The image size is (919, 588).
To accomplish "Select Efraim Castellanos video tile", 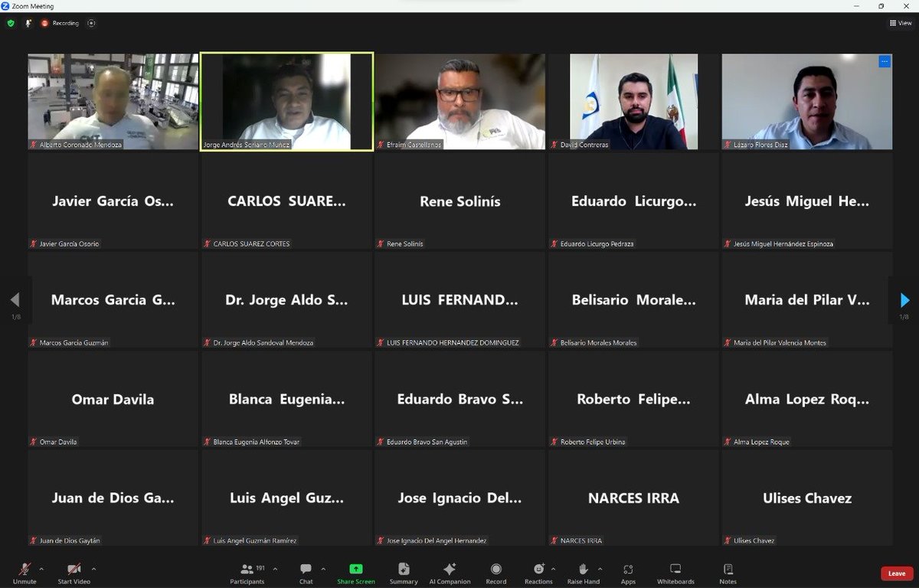I will pyautogui.click(x=459, y=101).
